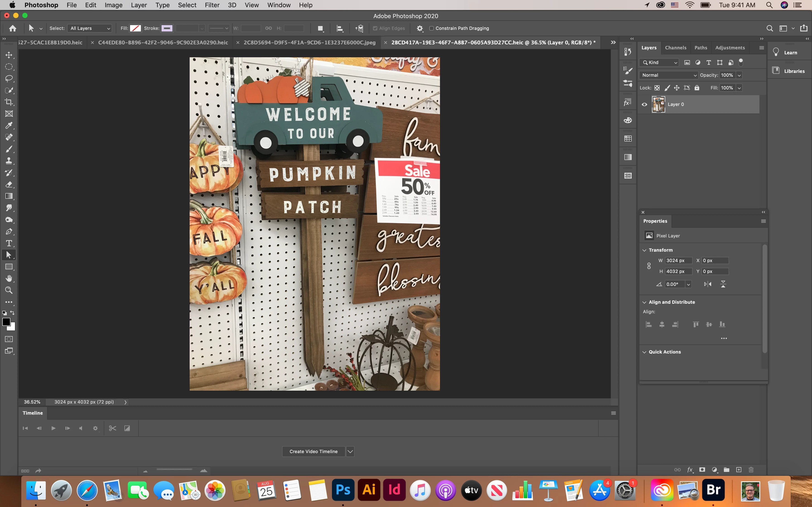The height and width of the screenshot is (507, 812).
Task: Select the Clone Stamp tool
Action: [9, 161]
